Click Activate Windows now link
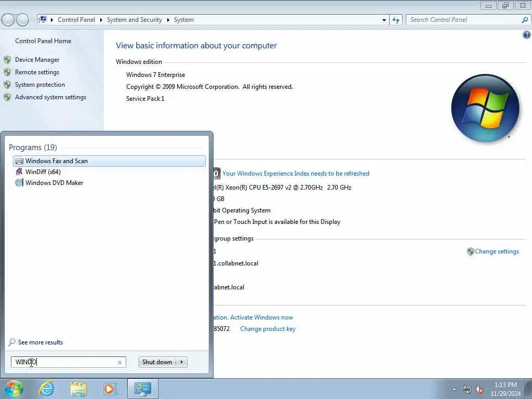The image size is (532, 399). click(261, 317)
